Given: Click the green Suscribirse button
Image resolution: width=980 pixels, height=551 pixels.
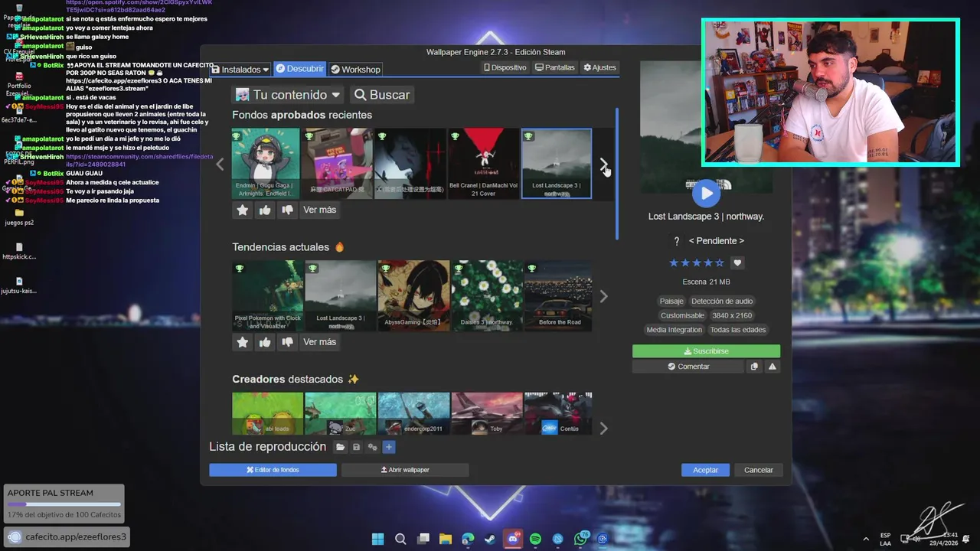Looking at the screenshot, I should pyautogui.click(x=706, y=351).
